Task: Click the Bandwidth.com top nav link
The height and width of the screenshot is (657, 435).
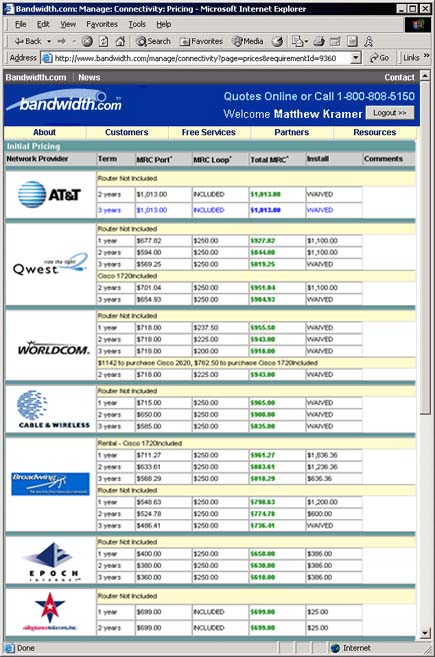Action: pos(36,77)
